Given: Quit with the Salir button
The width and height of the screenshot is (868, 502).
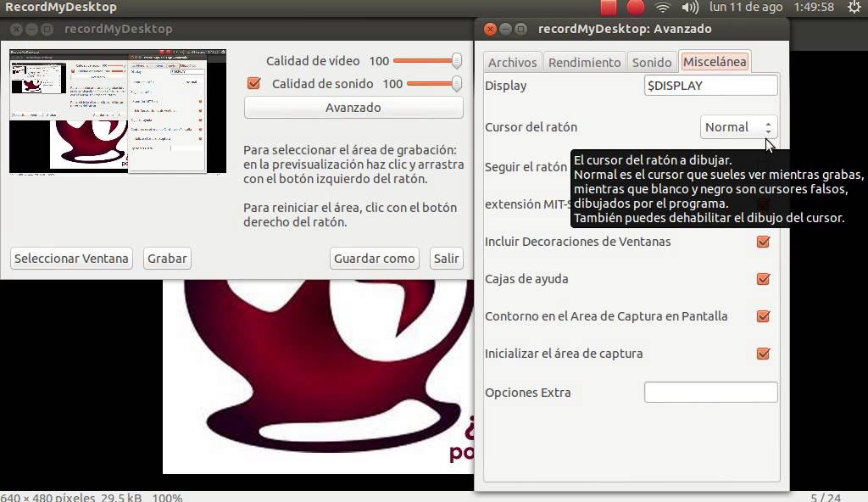Looking at the screenshot, I should (x=446, y=258).
